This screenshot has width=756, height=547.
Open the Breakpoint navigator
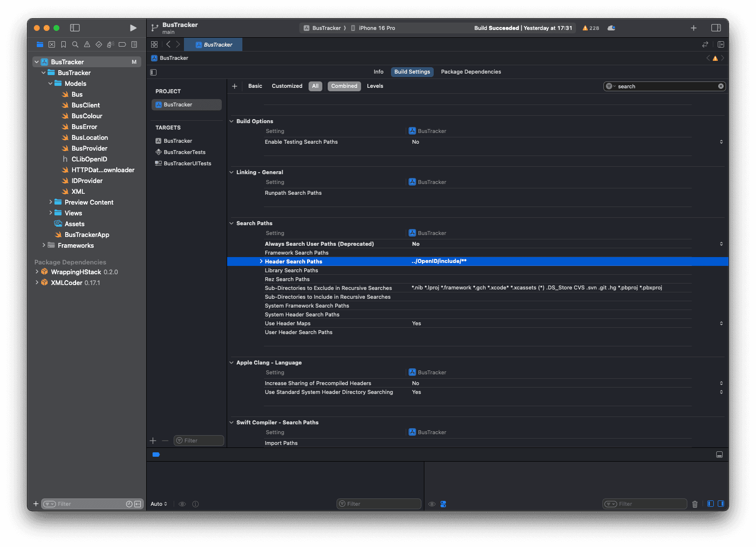pyautogui.click(x=122, y=44)
